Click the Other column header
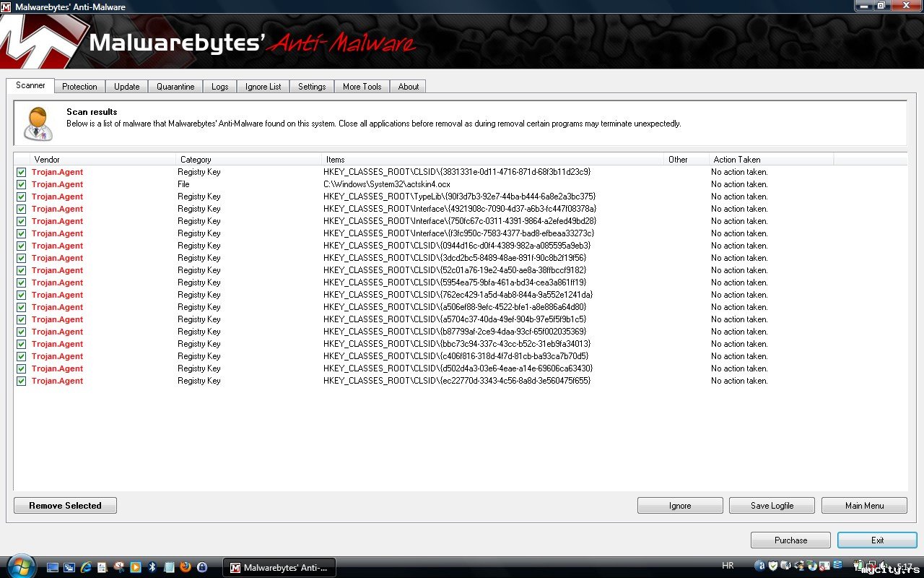The width and height of the screenshot is (924, 578). point(687,160)
